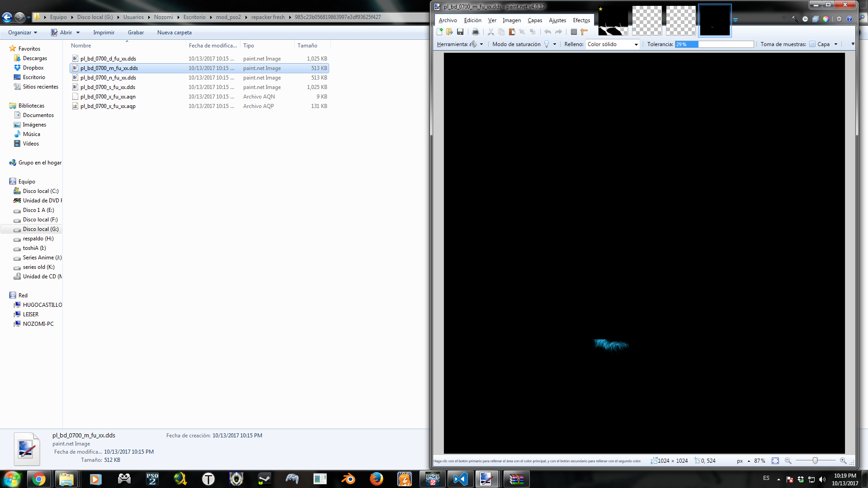Click the Organizar button
The image size is (868, 488).
pos(22,33)
